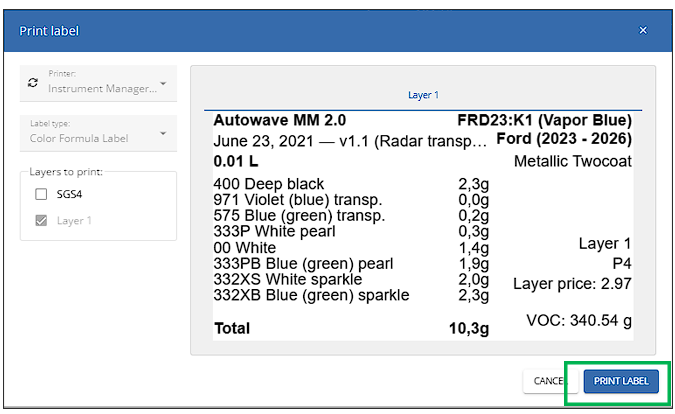Select the Layer 1 preview tab
The width and height of the screenshot is (675, 414).
[x=423, y=95]
